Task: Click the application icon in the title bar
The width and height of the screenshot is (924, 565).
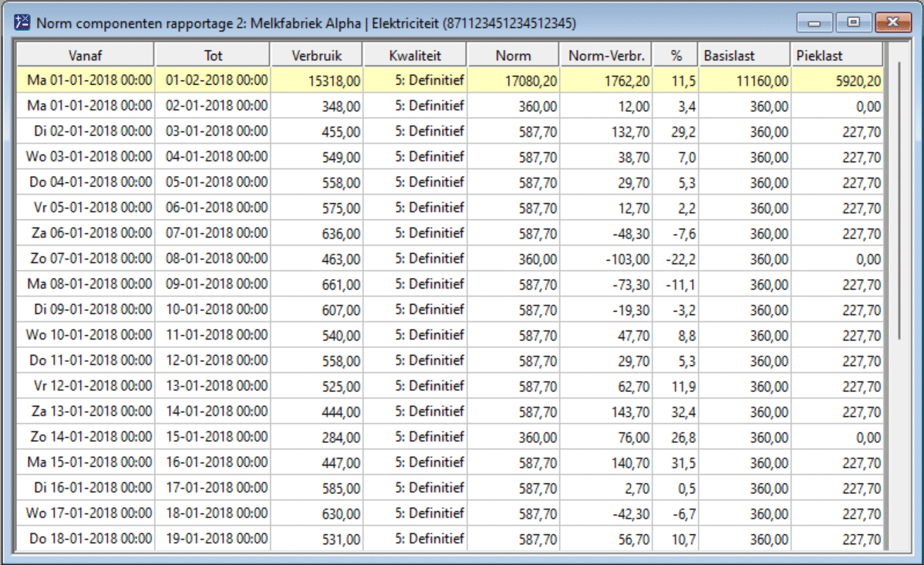Action: point(22,22)
